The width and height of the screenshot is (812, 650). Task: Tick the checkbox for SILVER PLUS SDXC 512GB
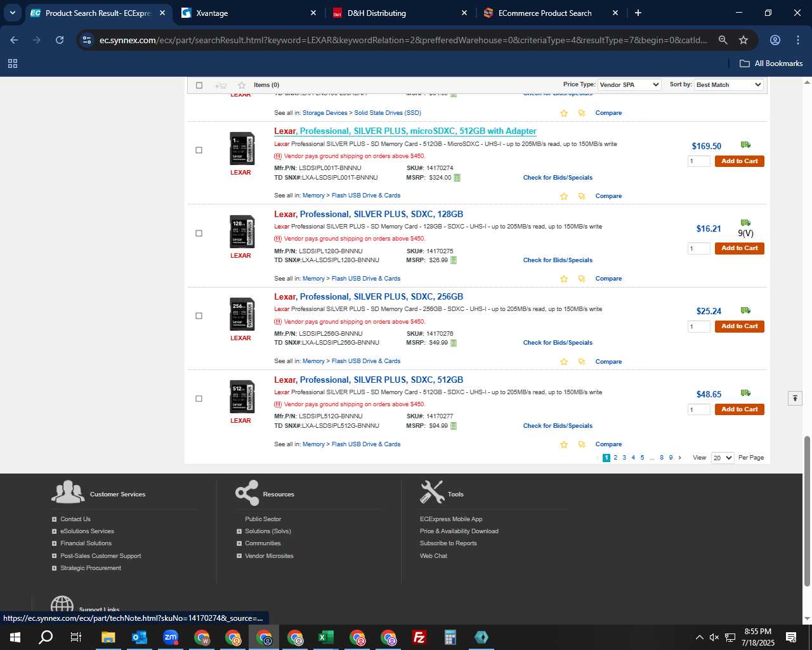coord(199,399)
